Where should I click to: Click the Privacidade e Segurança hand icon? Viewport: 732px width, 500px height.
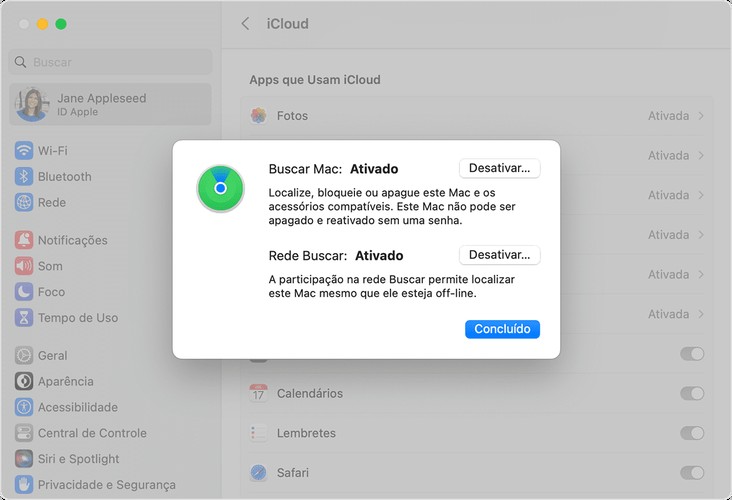(24, 485)
